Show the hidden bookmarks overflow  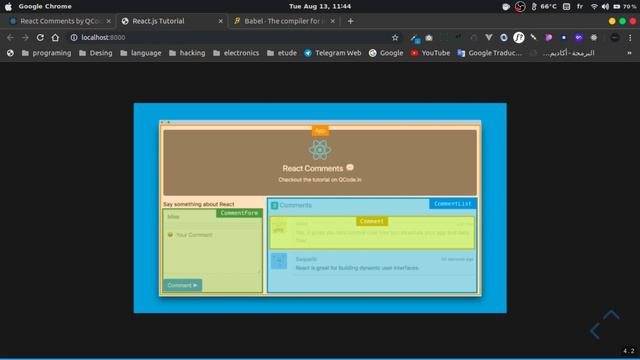(x=629, y=53)
